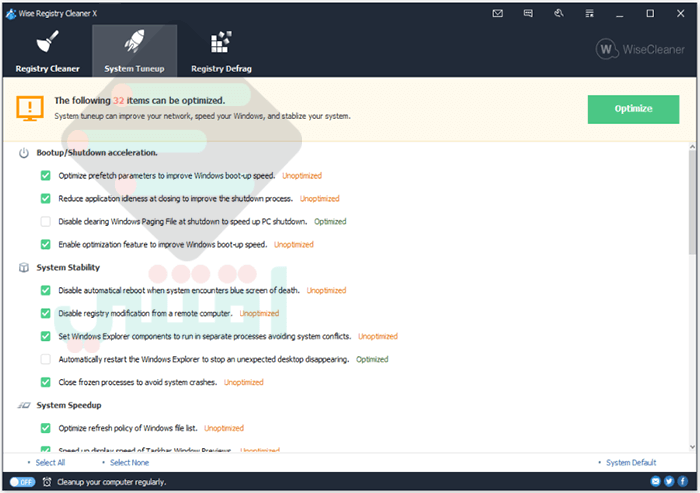
Task: Click the Wise Registry Cleaner app icon
Action: click(11, 14)
